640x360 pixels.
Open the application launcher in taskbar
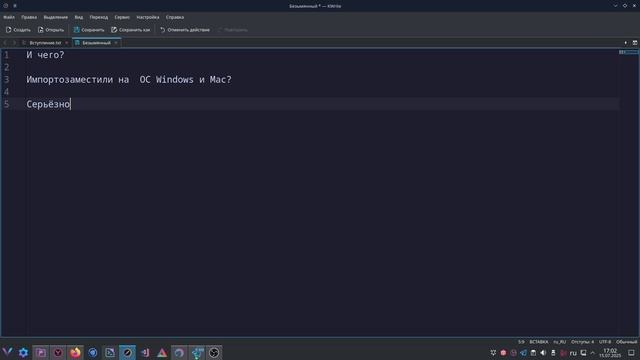[x=7, y=353]
